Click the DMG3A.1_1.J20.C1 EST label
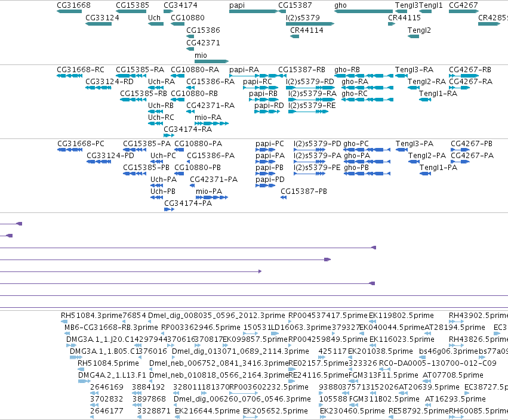The width and height of the screenshot is (508, 420). point(99,339)
